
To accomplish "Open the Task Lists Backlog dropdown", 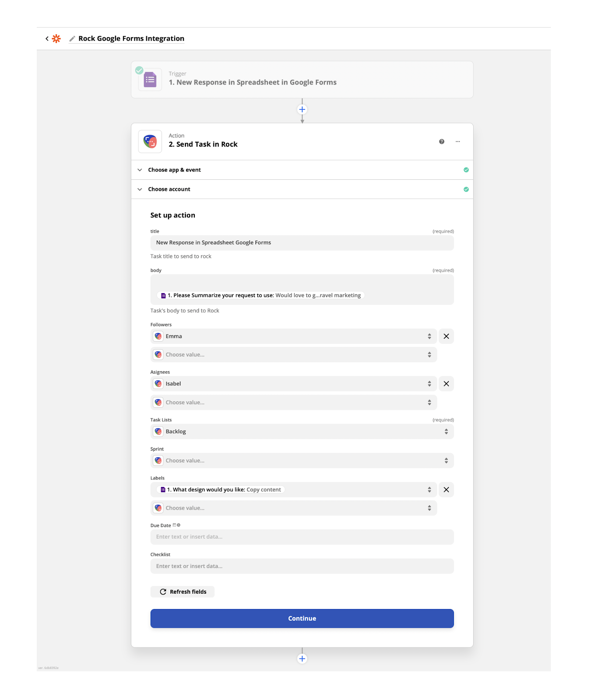I will [302, 431].
